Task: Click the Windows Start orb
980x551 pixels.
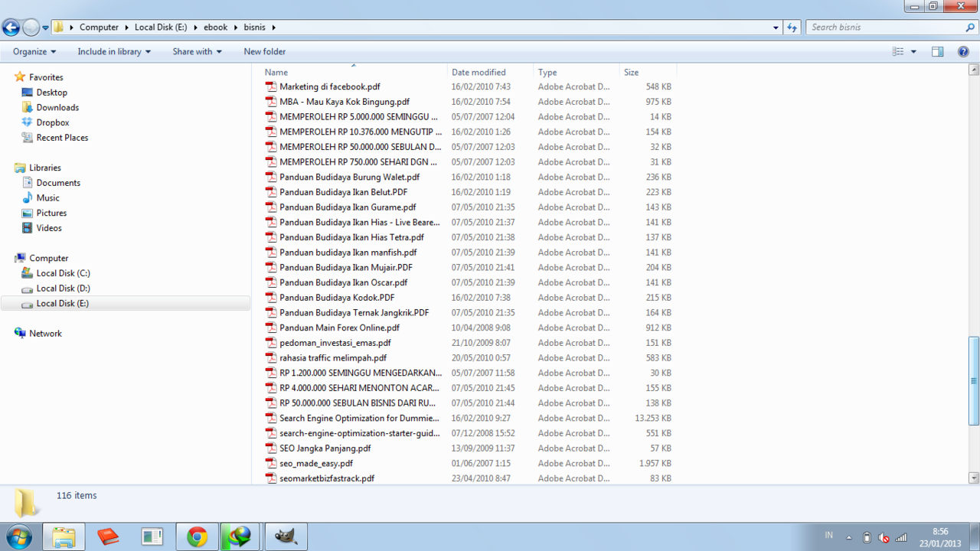Action: 18,537
